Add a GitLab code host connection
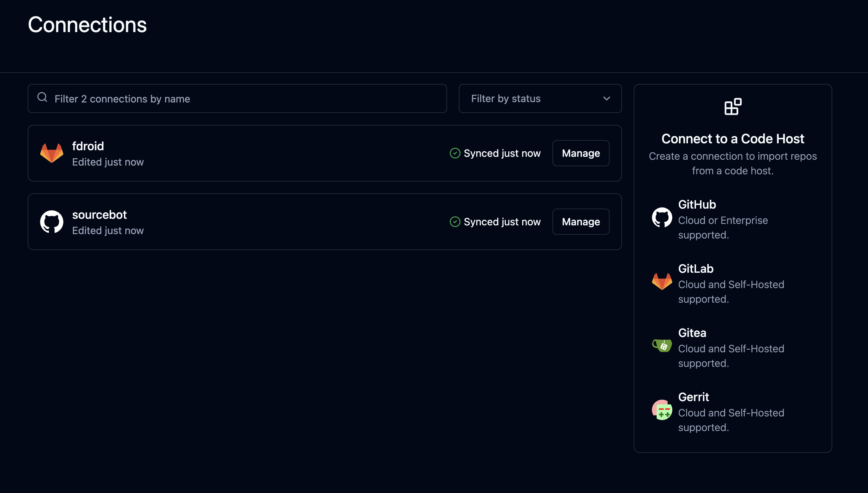The height and width of the screenshot is (493, 868). pyautogui.click(x=695, y=269)
